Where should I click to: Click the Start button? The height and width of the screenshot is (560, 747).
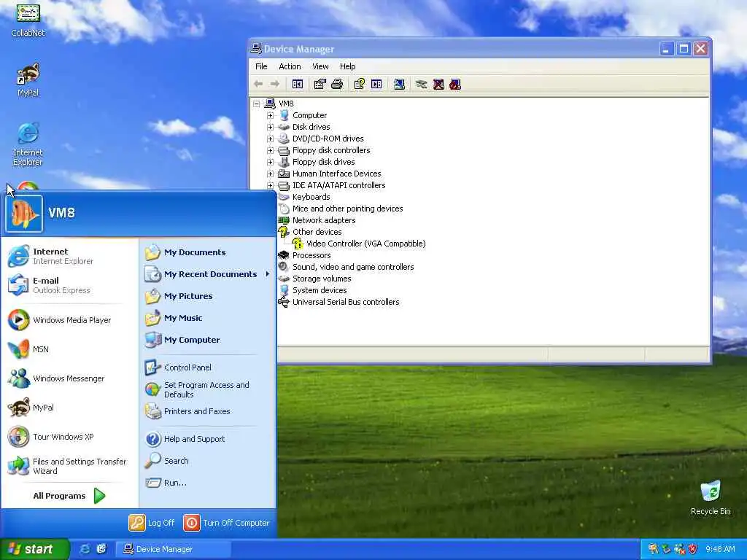[x=34, y=549]
